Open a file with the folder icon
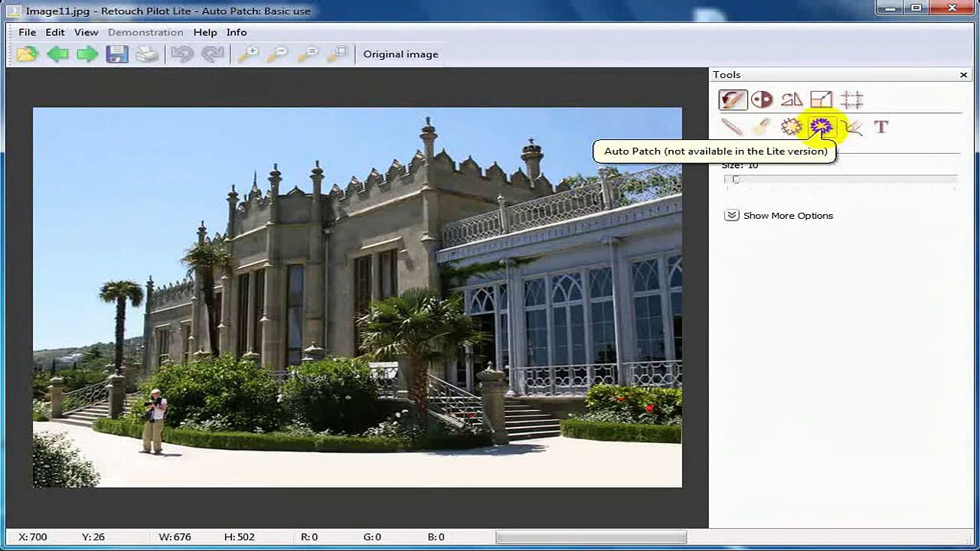This screenshot has height=551, width=980. point(27,54)
